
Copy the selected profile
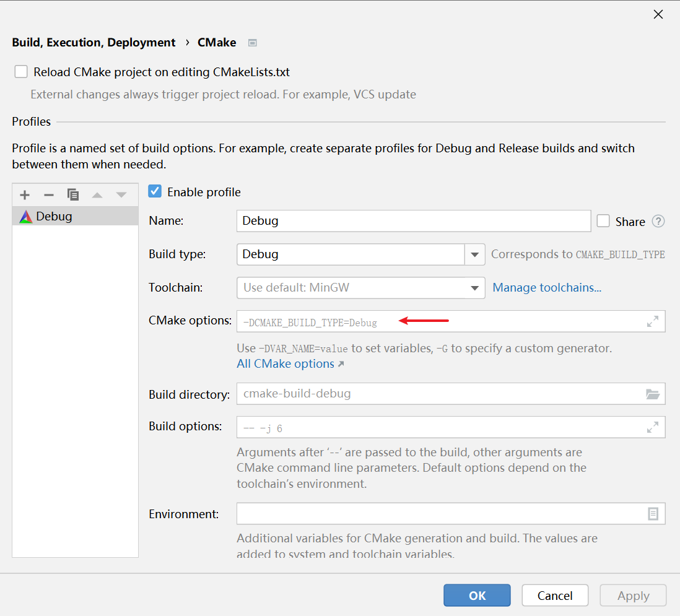73,195
